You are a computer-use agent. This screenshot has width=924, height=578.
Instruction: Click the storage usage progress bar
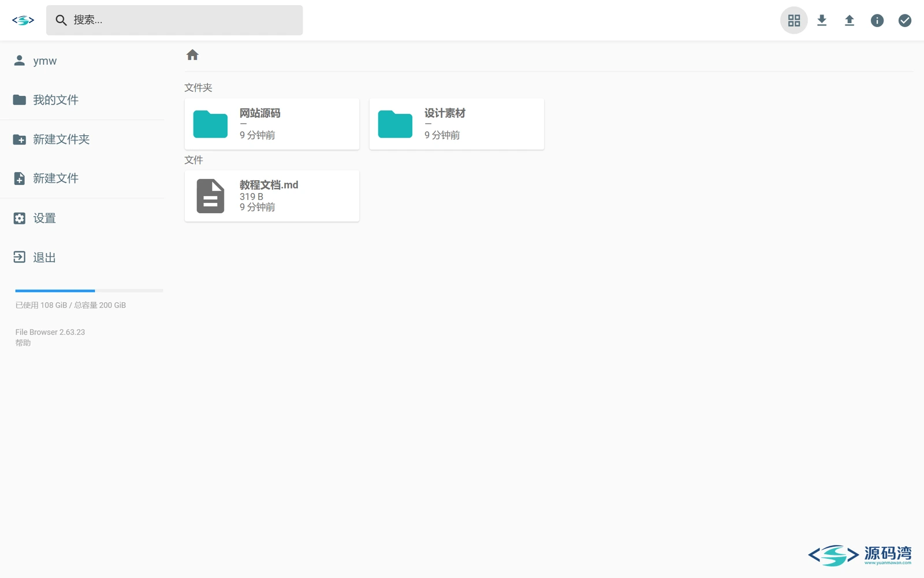tap(89, 291)
